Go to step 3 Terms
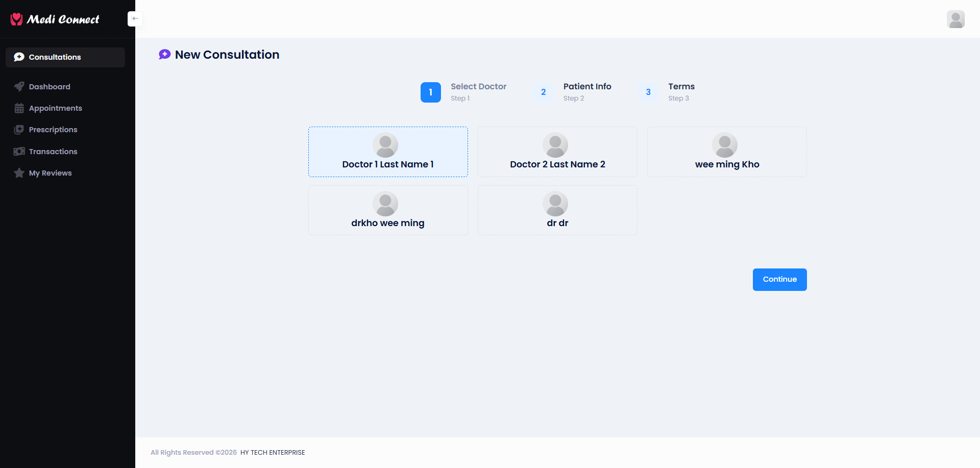980x468 pixels. 667,92
